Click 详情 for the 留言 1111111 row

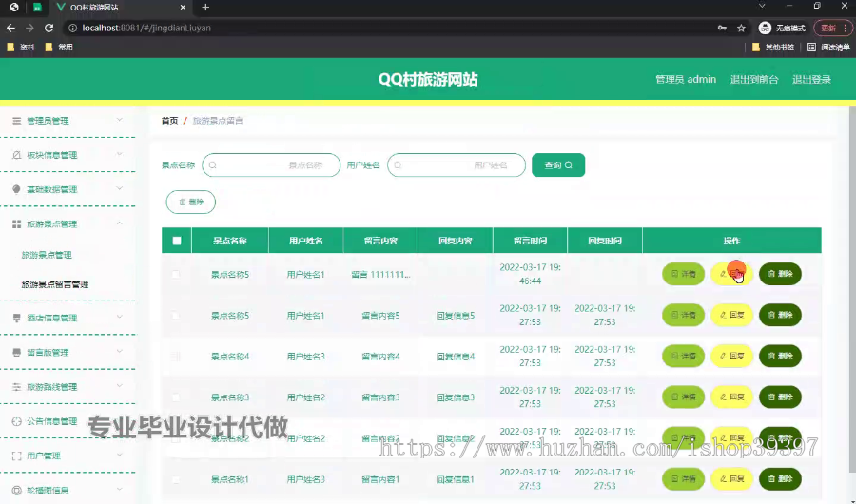pos(684,274)
